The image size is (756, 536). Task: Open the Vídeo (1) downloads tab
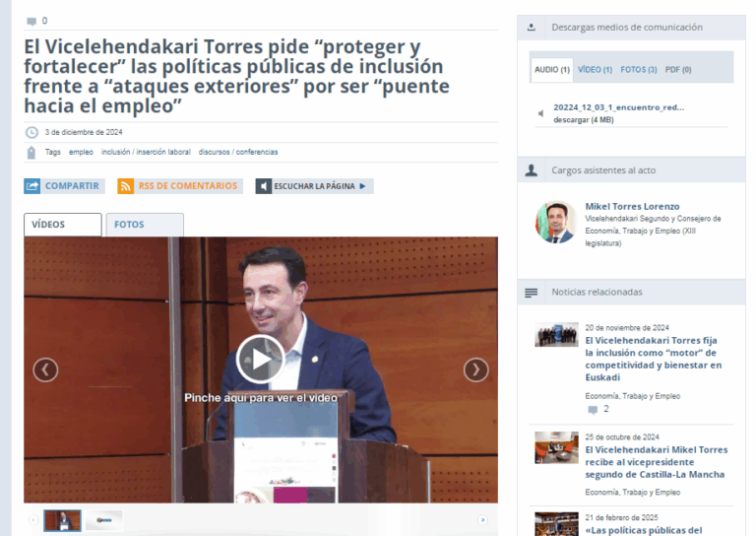(595, 70)
